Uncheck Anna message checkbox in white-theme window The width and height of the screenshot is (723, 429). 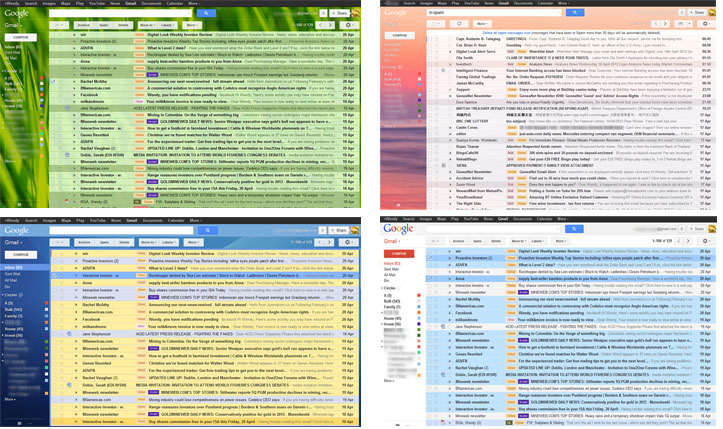(430, 279)
